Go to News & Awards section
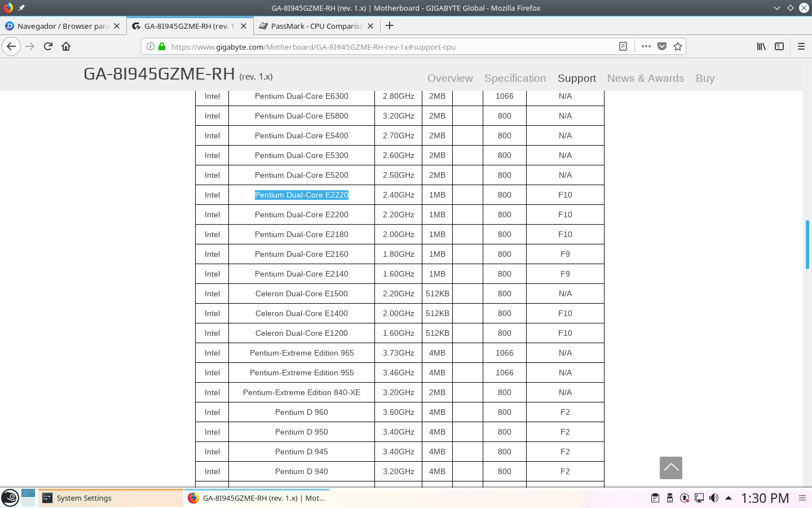 click(646, 78)
